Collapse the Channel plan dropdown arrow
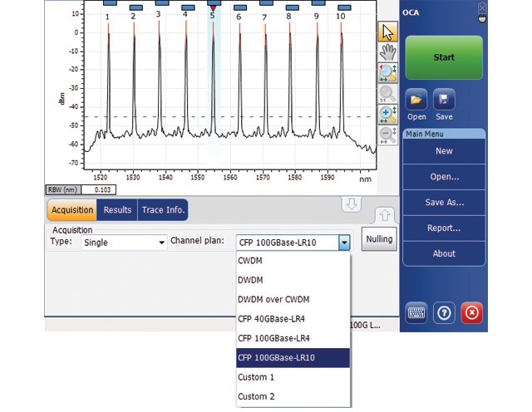 coord(344,243)
